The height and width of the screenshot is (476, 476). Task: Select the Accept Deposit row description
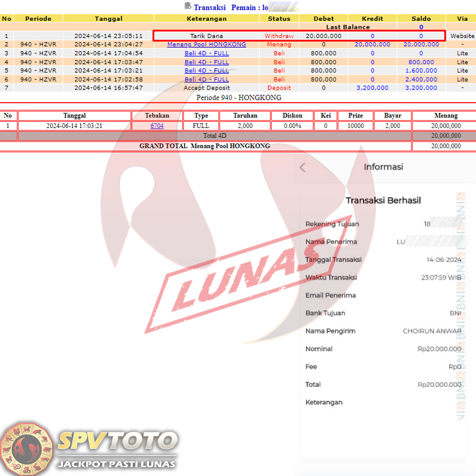pyautogui.click(x=207, y=88)
